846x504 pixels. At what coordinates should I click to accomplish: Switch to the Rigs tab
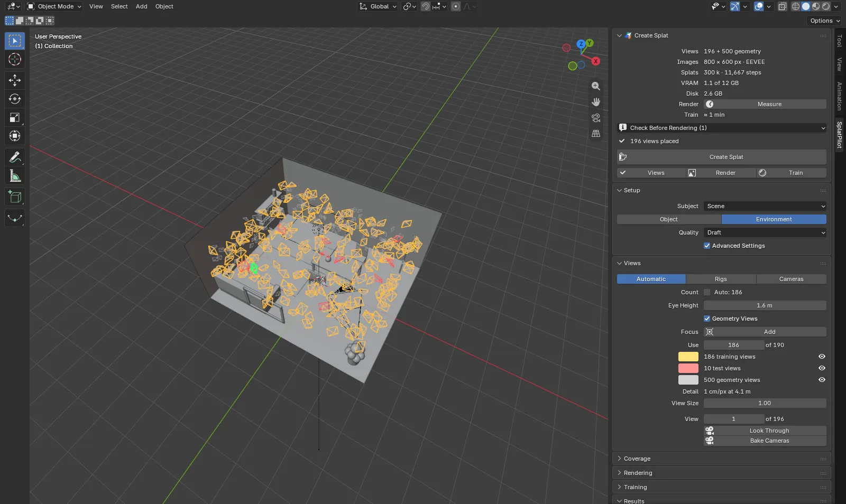pos(721,279)
